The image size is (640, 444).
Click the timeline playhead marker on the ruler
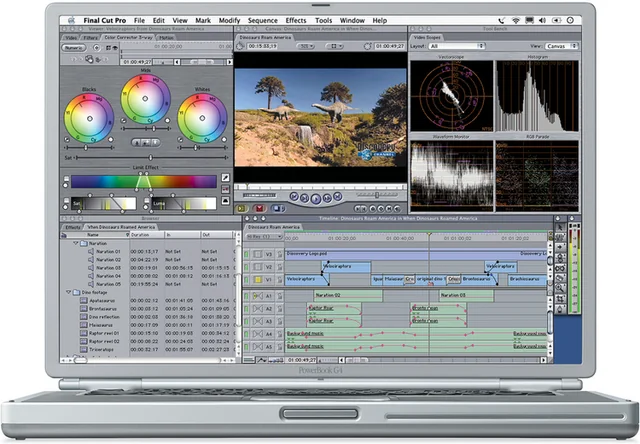click(429, 235)
